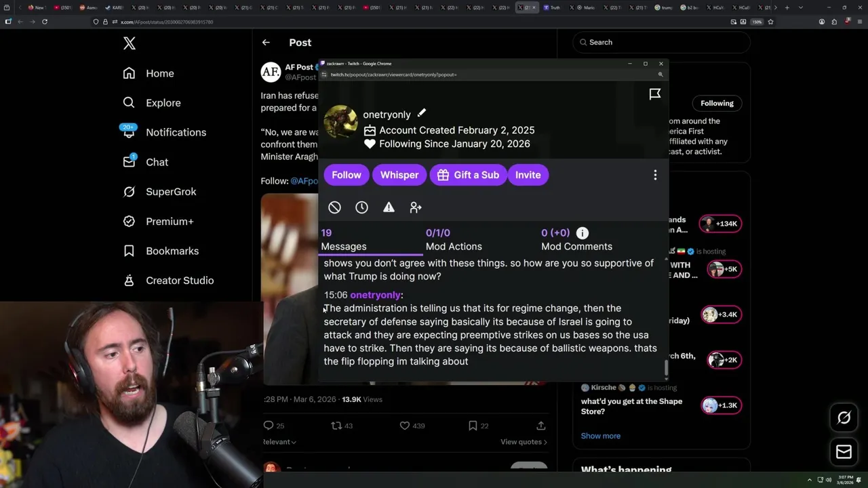Screen dimensions: 868x488
Task: Click onetryonly username in chat log
Action: coord(375,295)
